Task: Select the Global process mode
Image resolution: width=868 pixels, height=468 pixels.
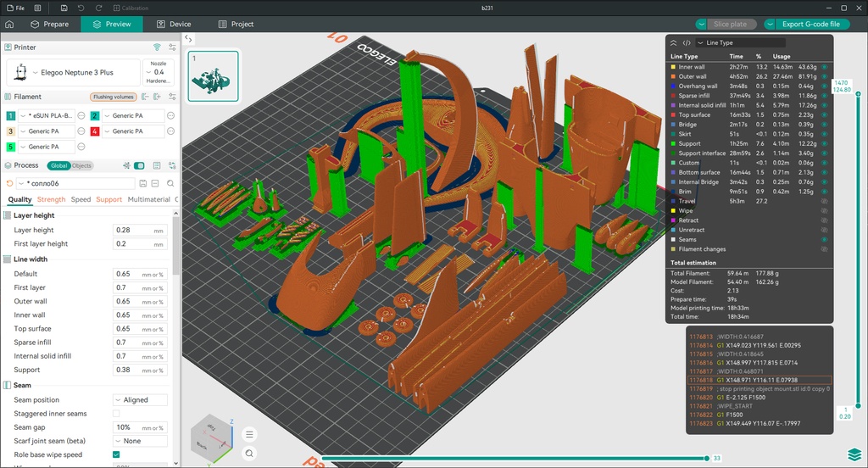Action: tap(58, 165)
